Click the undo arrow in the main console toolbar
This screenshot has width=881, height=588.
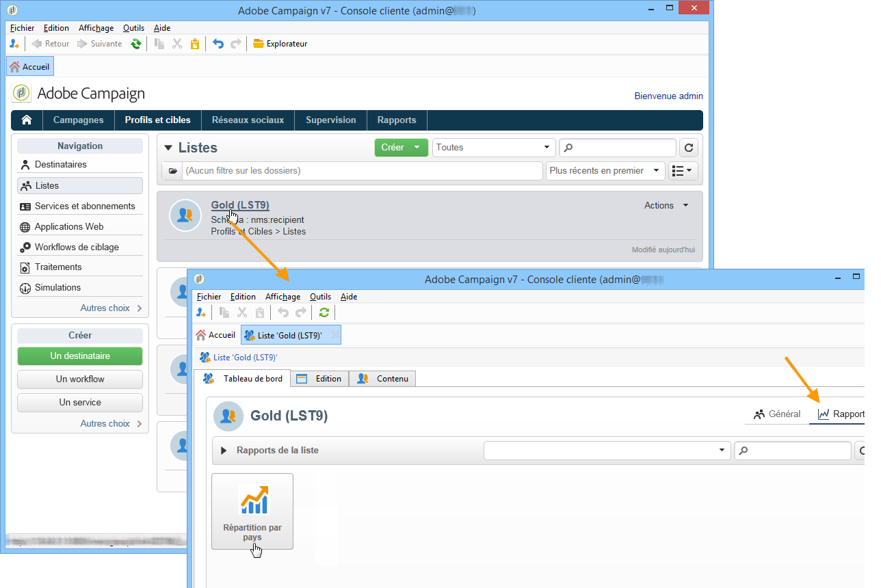pos(218,44)
